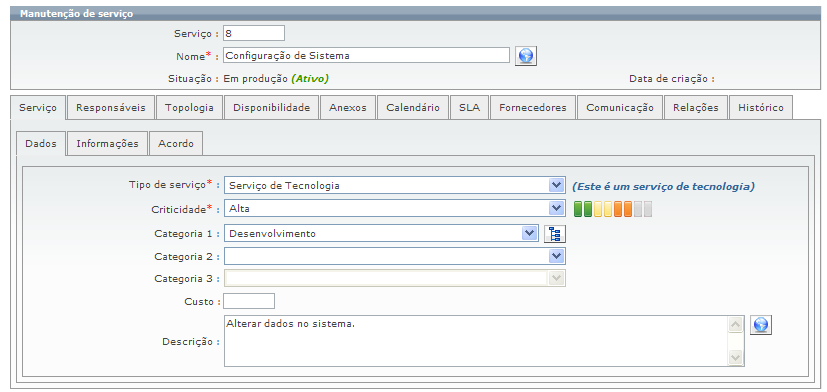Click the 'Este é um serviço de tecnologia' note
This screenshot has height=392, width=827.
tap(663, 186)
